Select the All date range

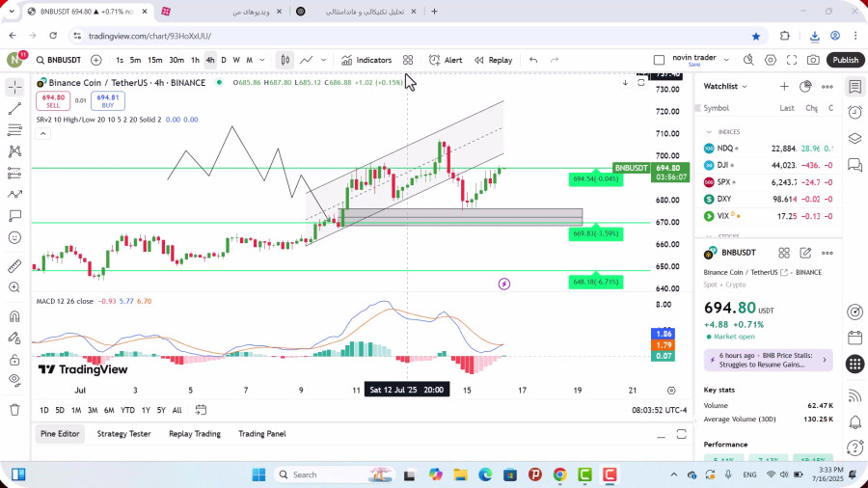click(176, 410)
